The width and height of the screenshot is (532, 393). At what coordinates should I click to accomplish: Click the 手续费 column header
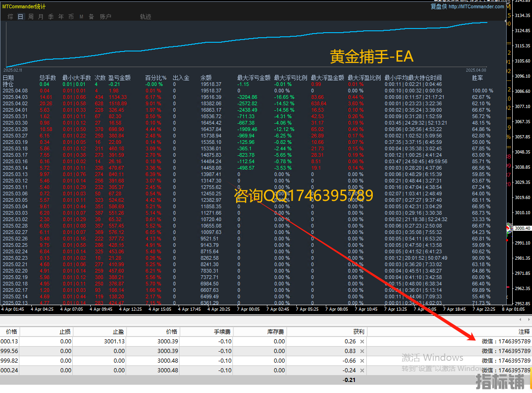point(222,332)
